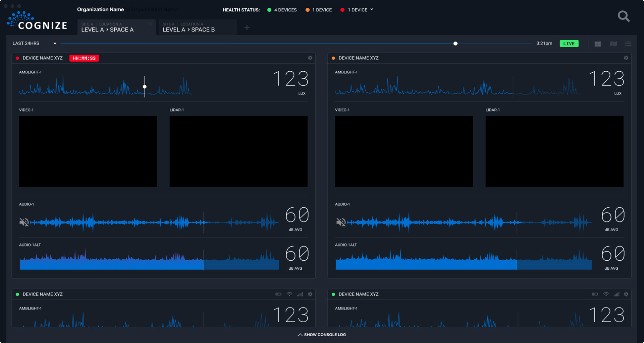Click signal bars icon on bottom-right device card
The image size is (644, 343).
[x=616, y=294]
